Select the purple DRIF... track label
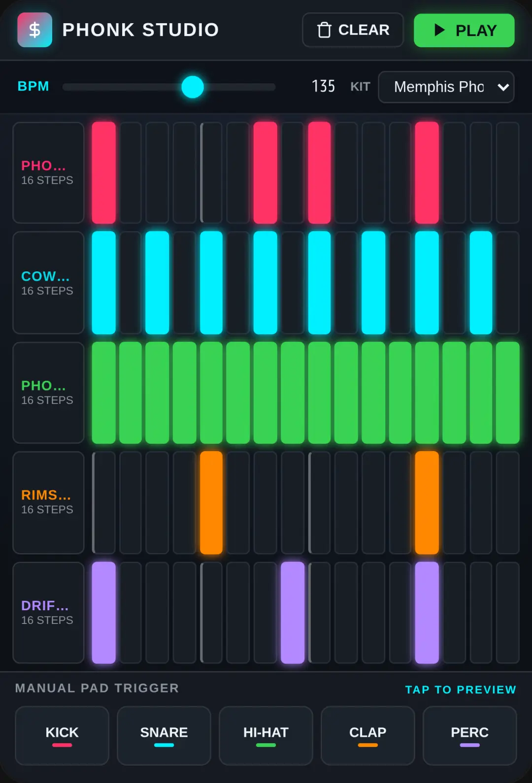This screenshot has width=532, height=783. click(x=48, y=613)
